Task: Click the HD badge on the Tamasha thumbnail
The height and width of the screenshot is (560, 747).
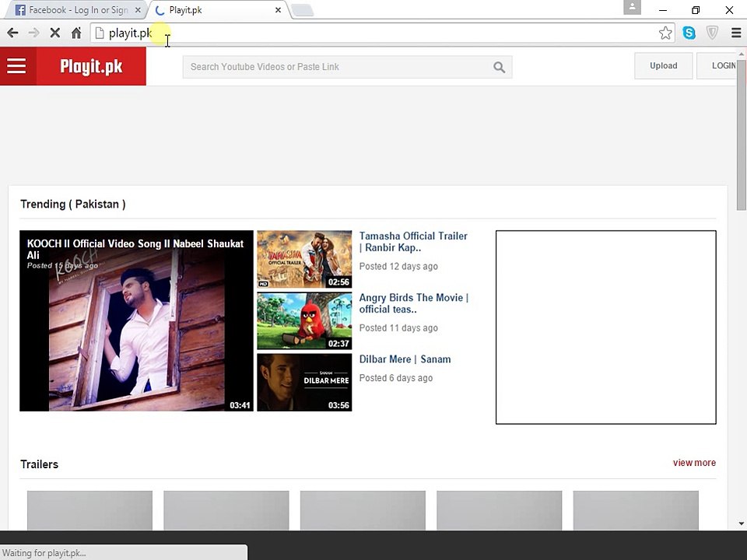Action: (x=263, y=284)
